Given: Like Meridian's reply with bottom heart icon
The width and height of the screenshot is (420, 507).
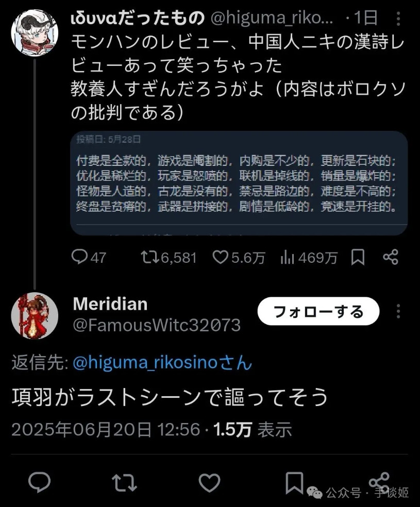Looking at the screenshot, I should pyautogui.click(x=209, y=483).
